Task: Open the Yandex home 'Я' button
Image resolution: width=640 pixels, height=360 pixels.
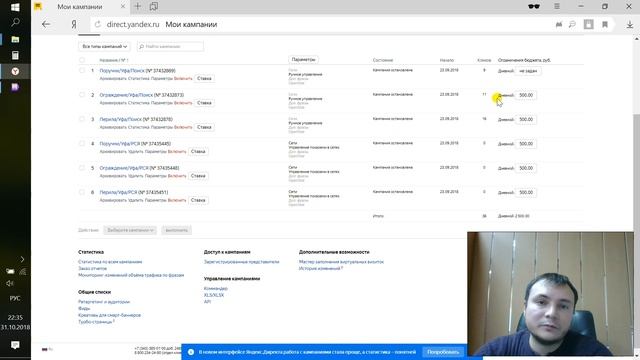Action: click(73, 24)
